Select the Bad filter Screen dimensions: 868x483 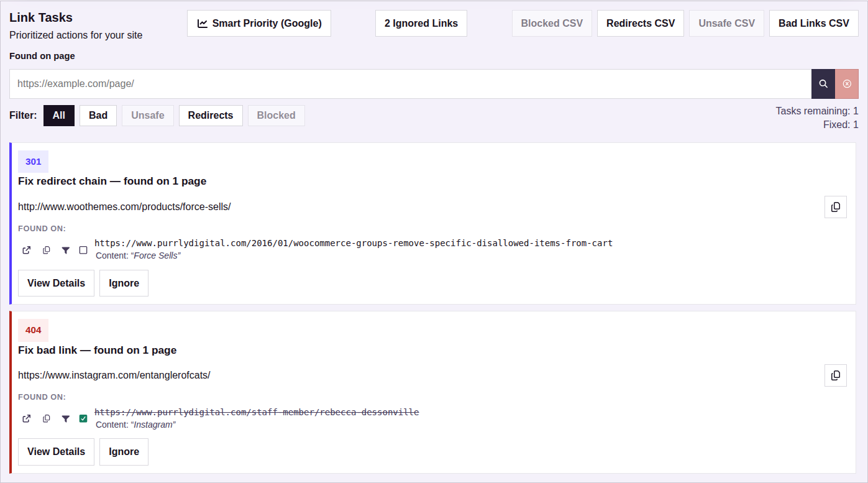click(98, 116)
